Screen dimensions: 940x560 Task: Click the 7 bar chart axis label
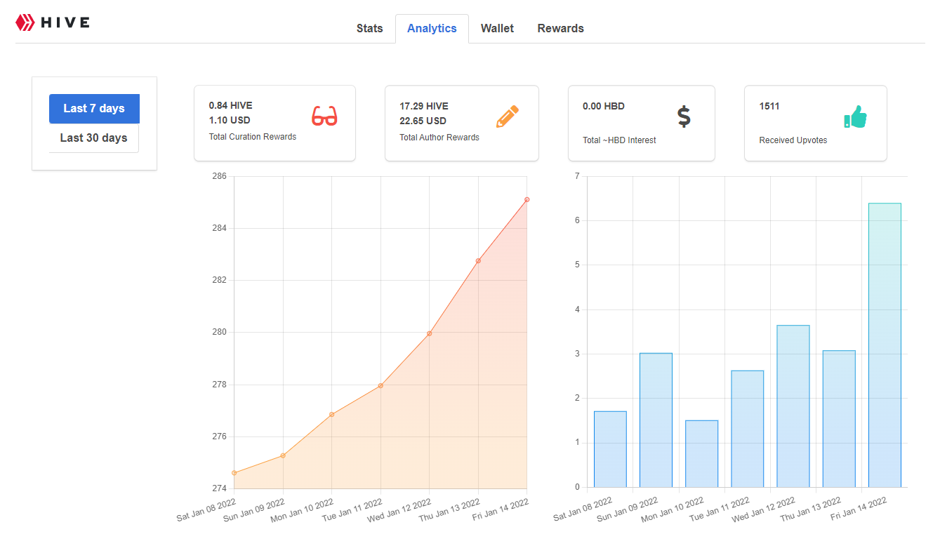coord(576,176)
